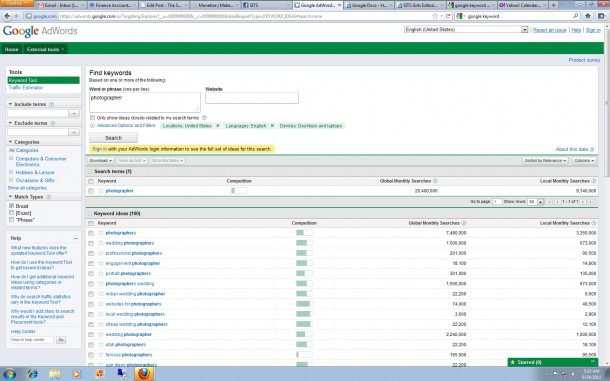610x381 pixels.
Task: Switch to the Google Docs browser tab
Action: [368, 5]
